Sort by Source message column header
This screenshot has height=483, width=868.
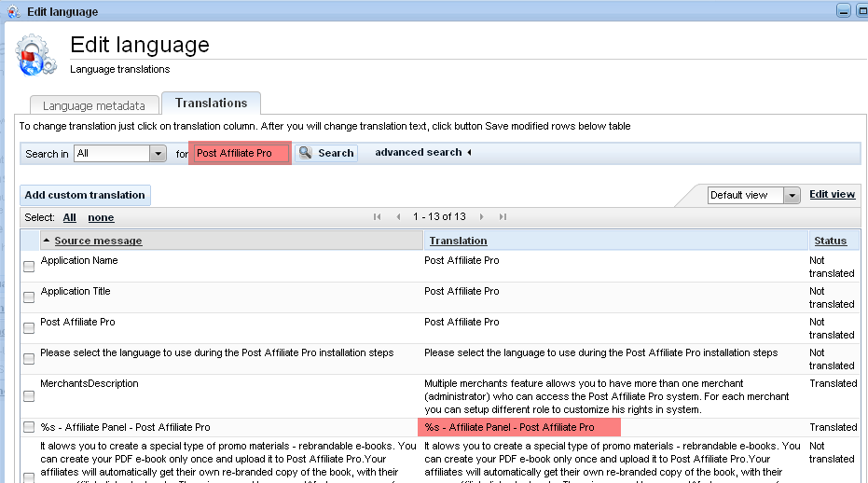98,241
